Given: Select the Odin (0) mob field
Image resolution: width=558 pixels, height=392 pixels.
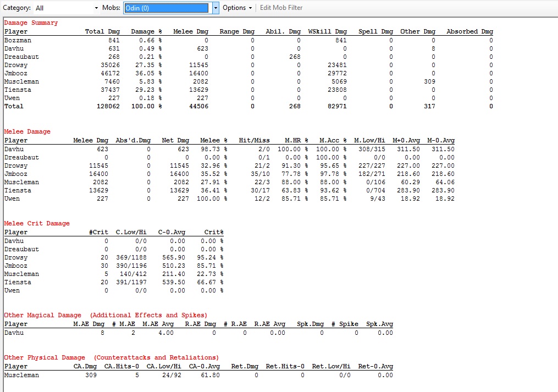Looking at the screenshot, I should (166, 8).
